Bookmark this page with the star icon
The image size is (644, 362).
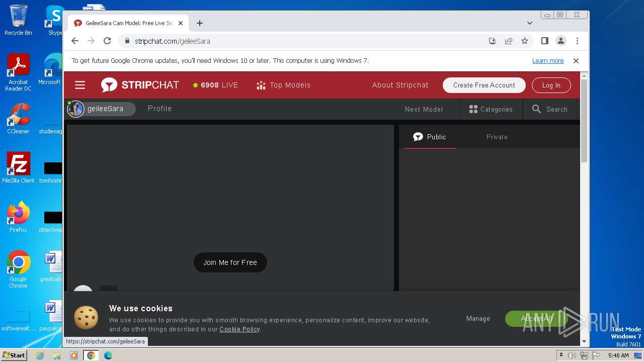pyautogui.click(x=525, y=41)
